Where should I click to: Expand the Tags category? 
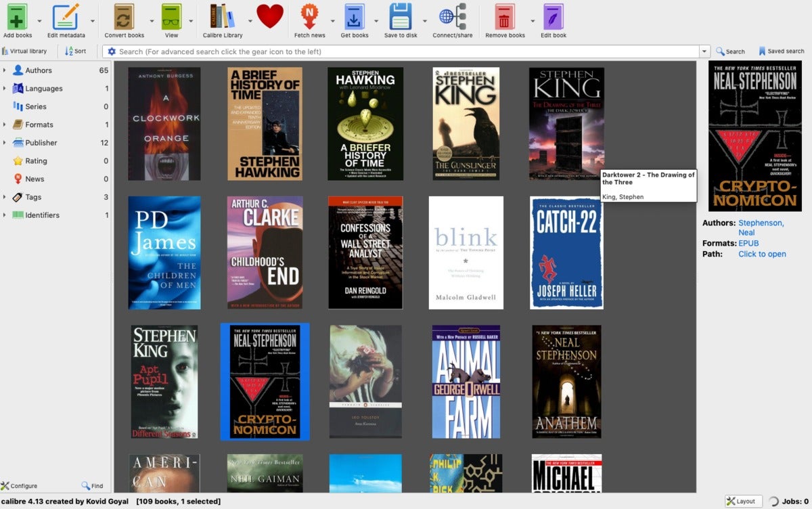(5, 197)
